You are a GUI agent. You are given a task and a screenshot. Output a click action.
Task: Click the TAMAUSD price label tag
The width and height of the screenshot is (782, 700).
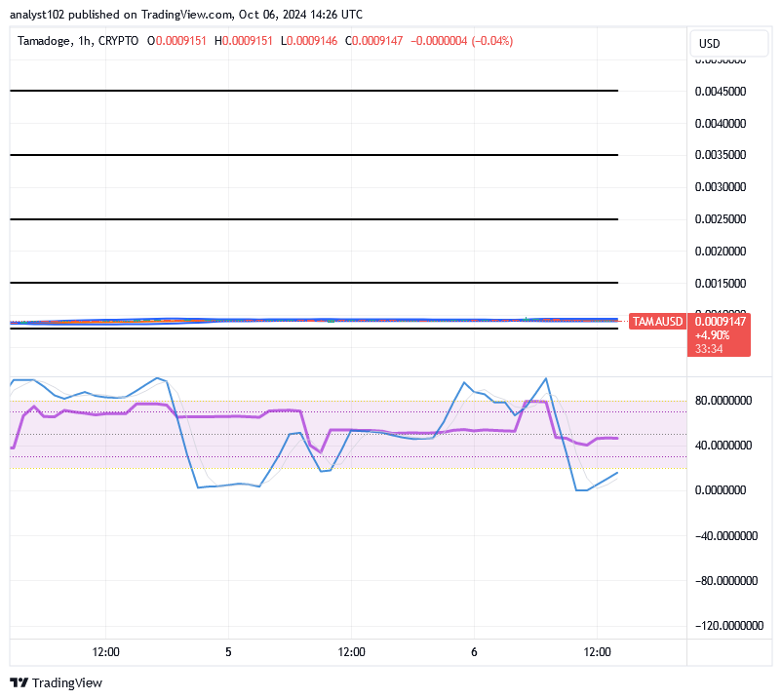tap(657, 322)
